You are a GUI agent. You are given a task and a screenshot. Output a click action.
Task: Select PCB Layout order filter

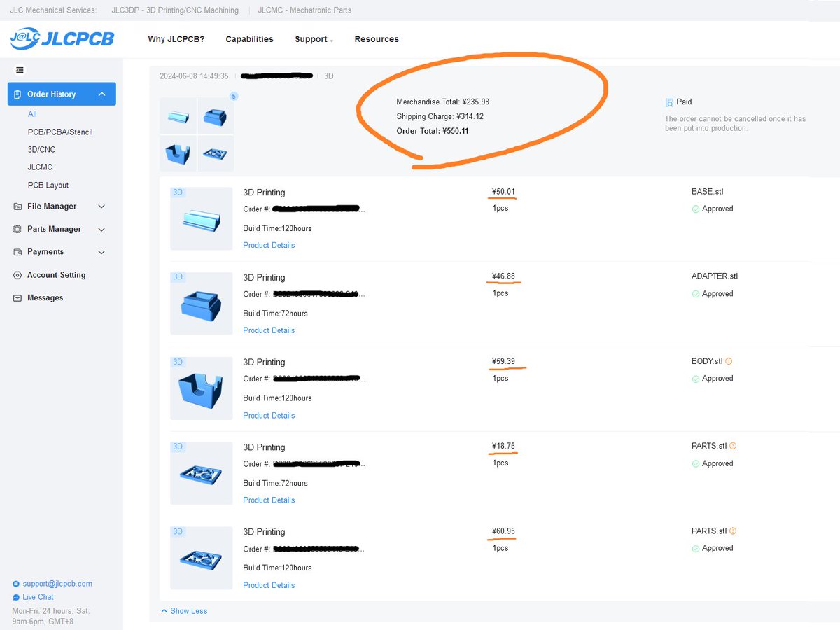[x=48, y=185]
